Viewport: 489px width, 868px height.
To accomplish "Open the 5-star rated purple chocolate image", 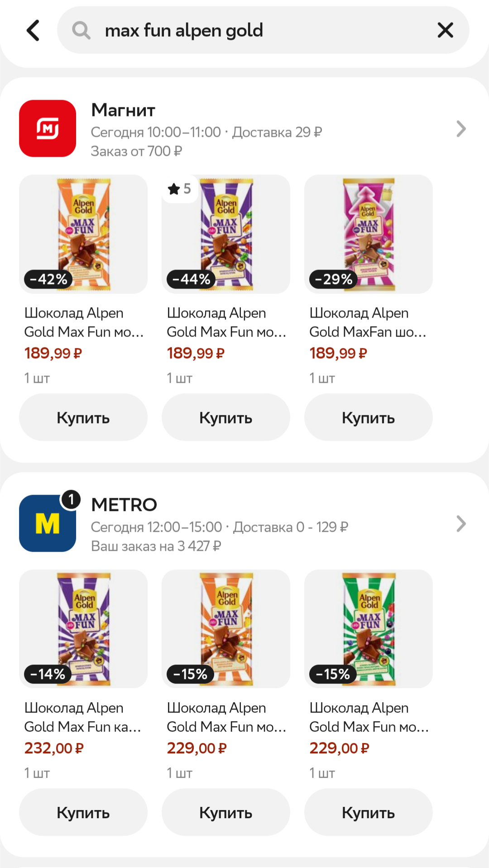I will click(226, 234).
